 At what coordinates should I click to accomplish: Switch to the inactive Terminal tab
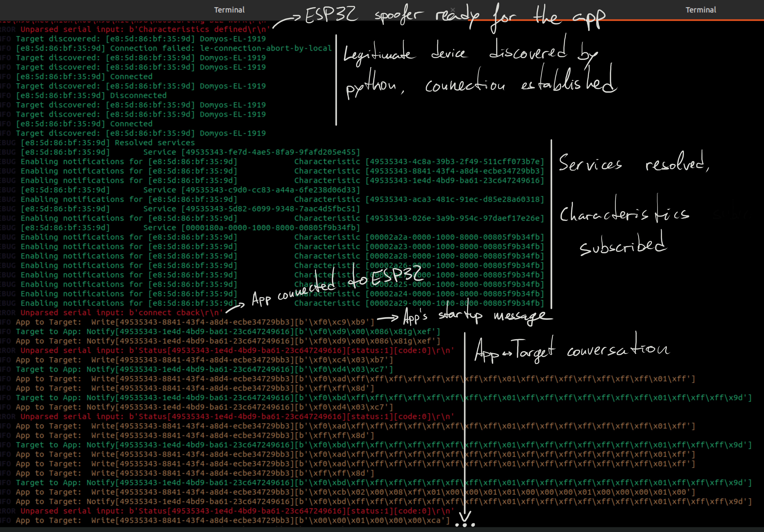coord(229,10)
